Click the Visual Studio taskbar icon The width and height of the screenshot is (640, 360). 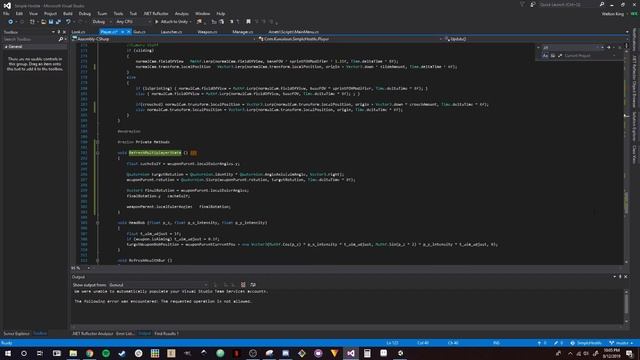coord(351,353)
